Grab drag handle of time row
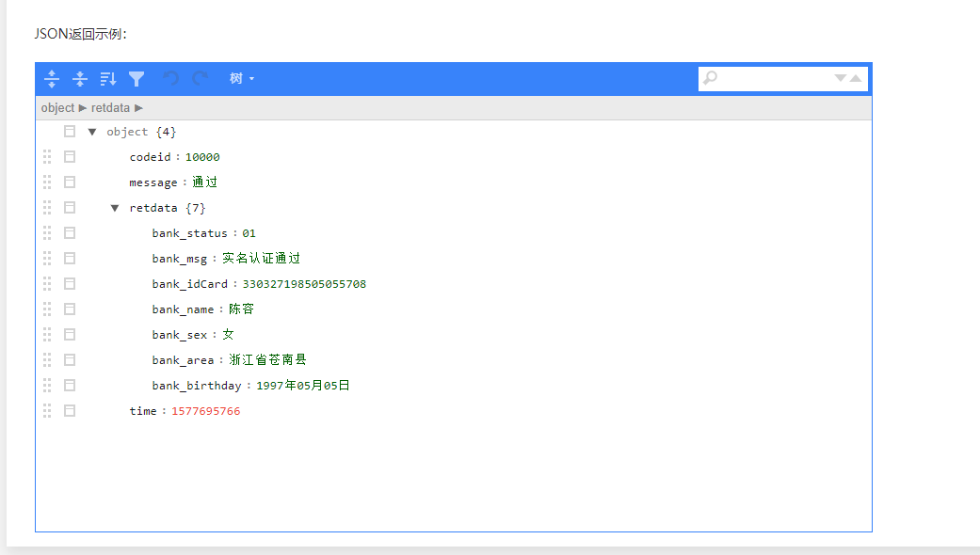The width and height of the screenshot is (980, 555). (47, 411)
